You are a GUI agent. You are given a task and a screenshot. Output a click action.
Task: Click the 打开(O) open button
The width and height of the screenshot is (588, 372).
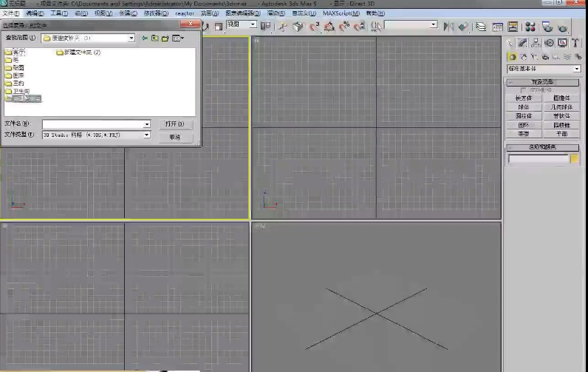[x=174, y=124]
